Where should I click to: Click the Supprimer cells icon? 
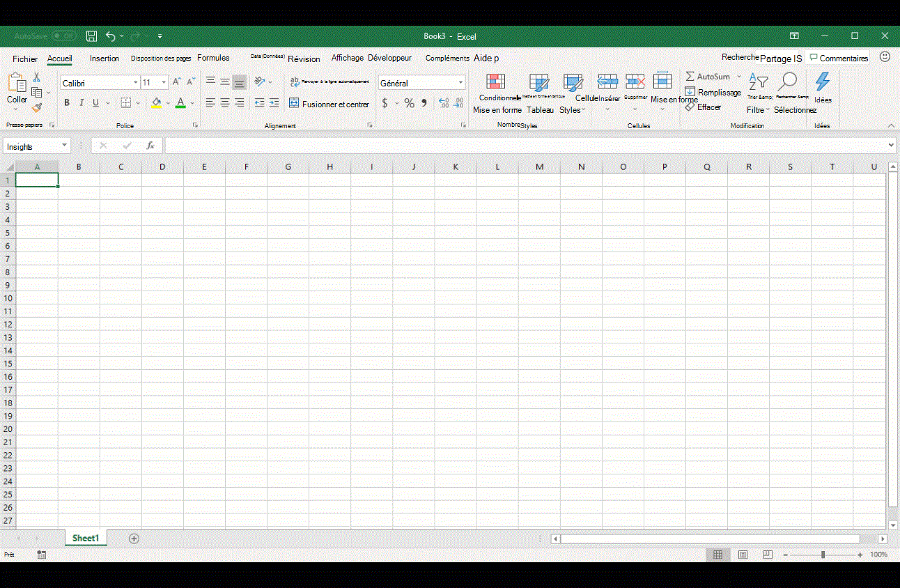pos(635,82)
